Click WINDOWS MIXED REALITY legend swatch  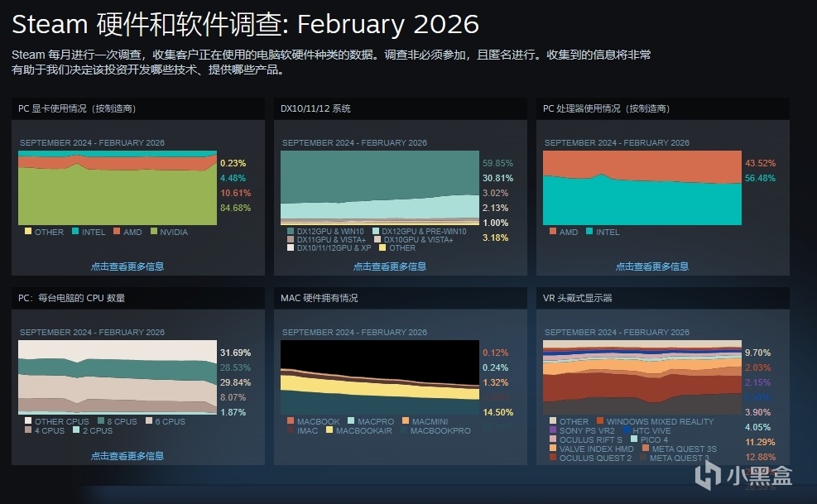pyautogui.click(x=600, y=420)
